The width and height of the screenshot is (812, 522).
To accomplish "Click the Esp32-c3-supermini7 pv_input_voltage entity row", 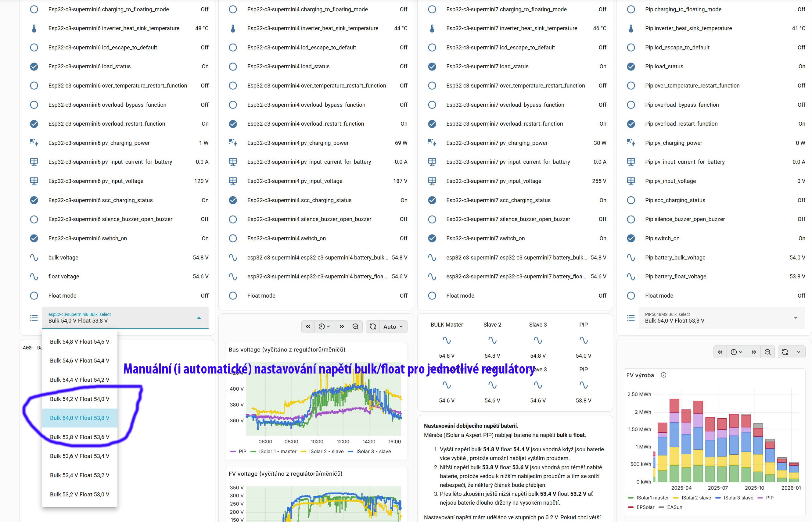I will point(494,181).
